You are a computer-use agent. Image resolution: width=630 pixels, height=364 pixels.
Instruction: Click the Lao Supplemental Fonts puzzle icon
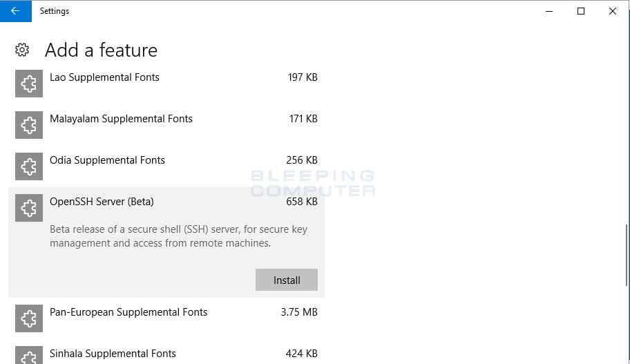(29, 84)
